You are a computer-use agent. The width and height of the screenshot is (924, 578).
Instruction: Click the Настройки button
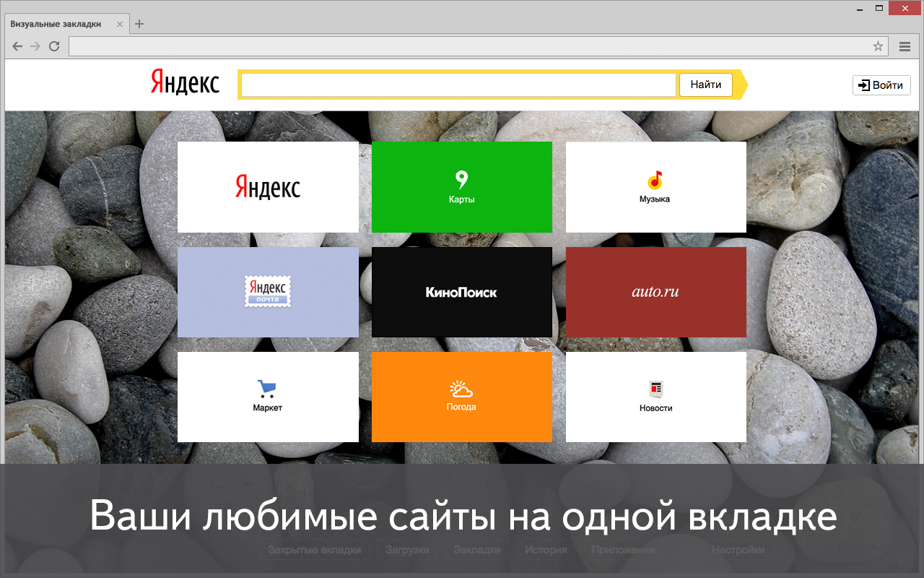(738, 550)
